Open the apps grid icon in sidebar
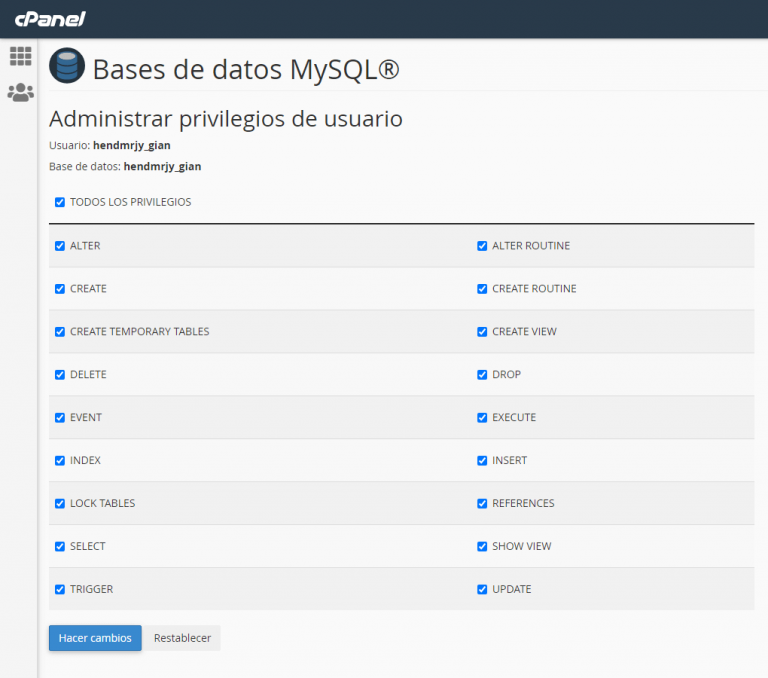The height and width of the screenshot is (678, 768). coord(20,56)
